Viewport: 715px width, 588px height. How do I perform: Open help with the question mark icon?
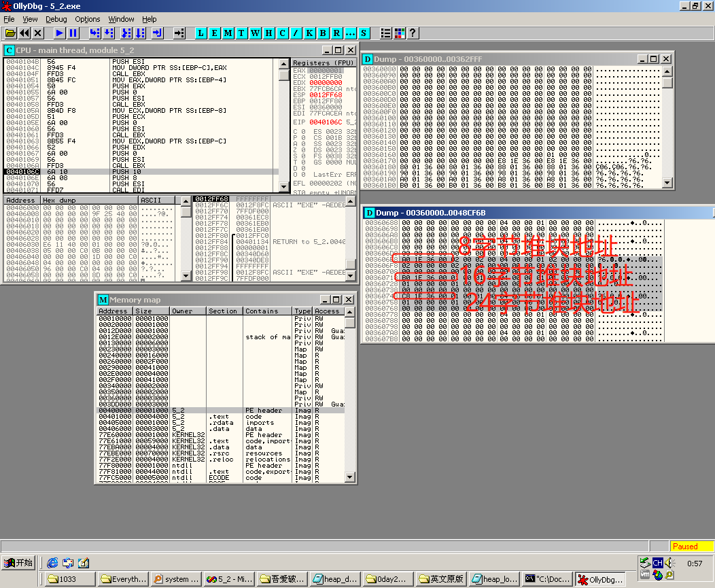pos(413,33)
